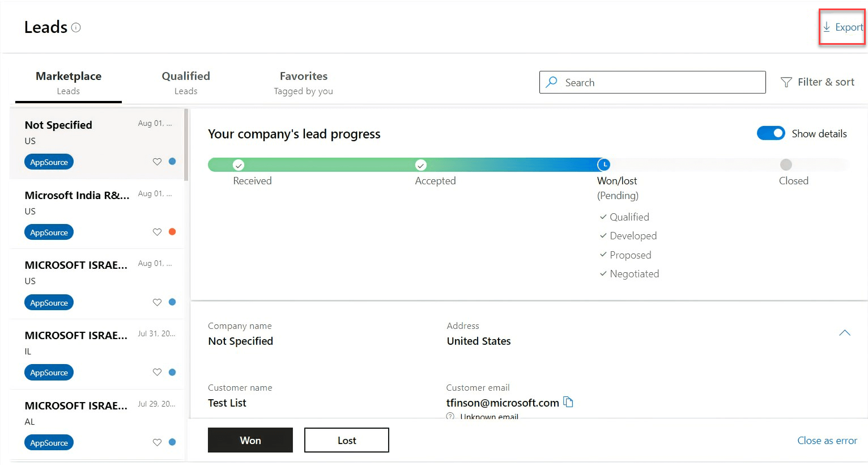This screenshot has height=465, width=868.
Task: Click into the Search input field
Action: pyautogui.click(x=653, y=82)
